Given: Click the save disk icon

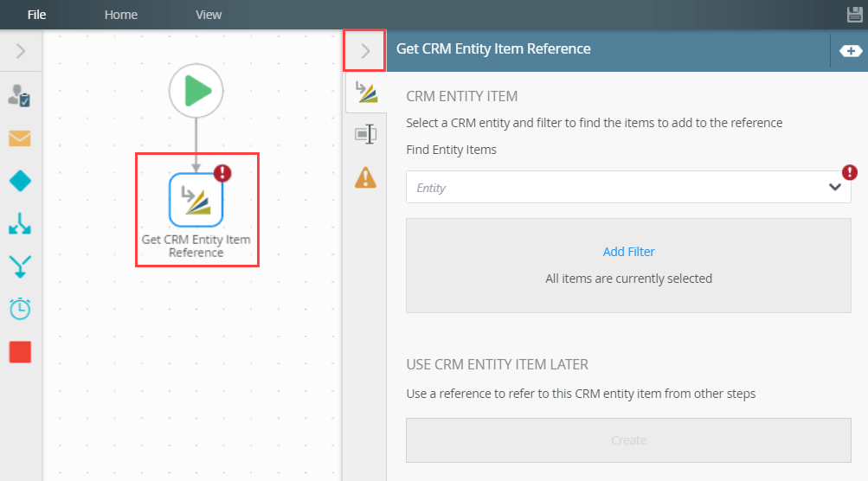Looking at the screenshot, I should pyautogui.click(x=855, y=15).
